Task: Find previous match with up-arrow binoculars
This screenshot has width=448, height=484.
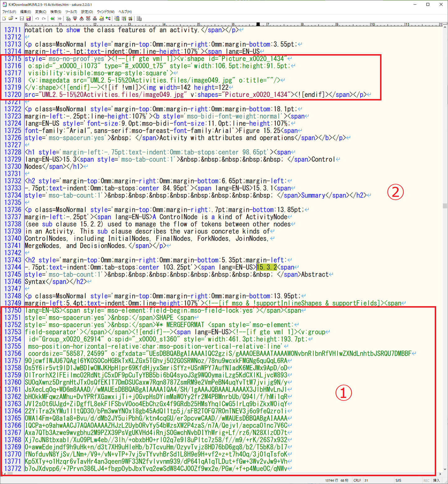Action: 82,19
